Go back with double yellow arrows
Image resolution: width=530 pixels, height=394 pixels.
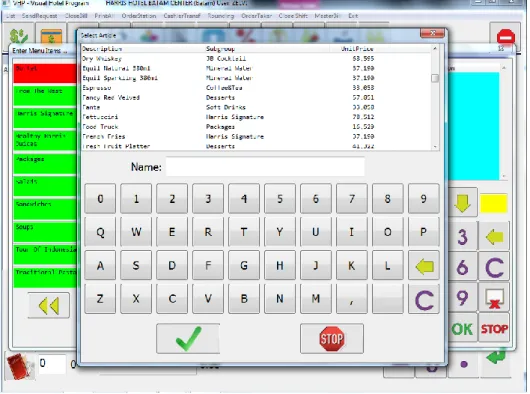(x=49, y=306)
